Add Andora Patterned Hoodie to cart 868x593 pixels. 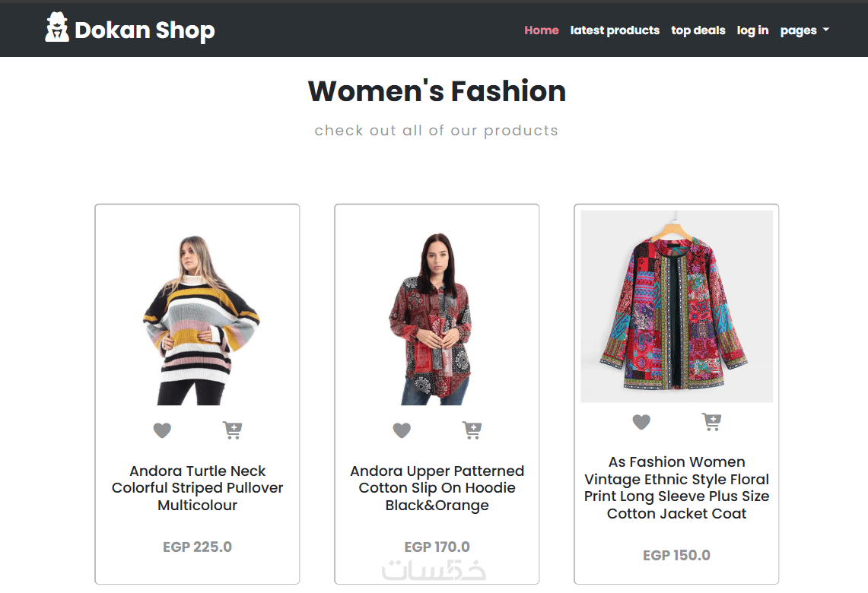tap(472, 430)
